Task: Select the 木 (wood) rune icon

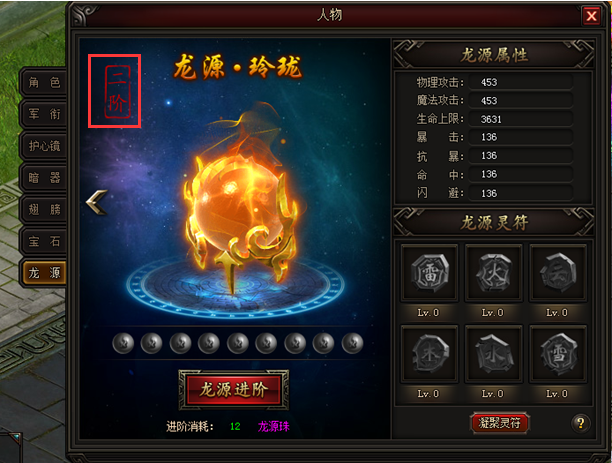Action: tap(429, 354)
